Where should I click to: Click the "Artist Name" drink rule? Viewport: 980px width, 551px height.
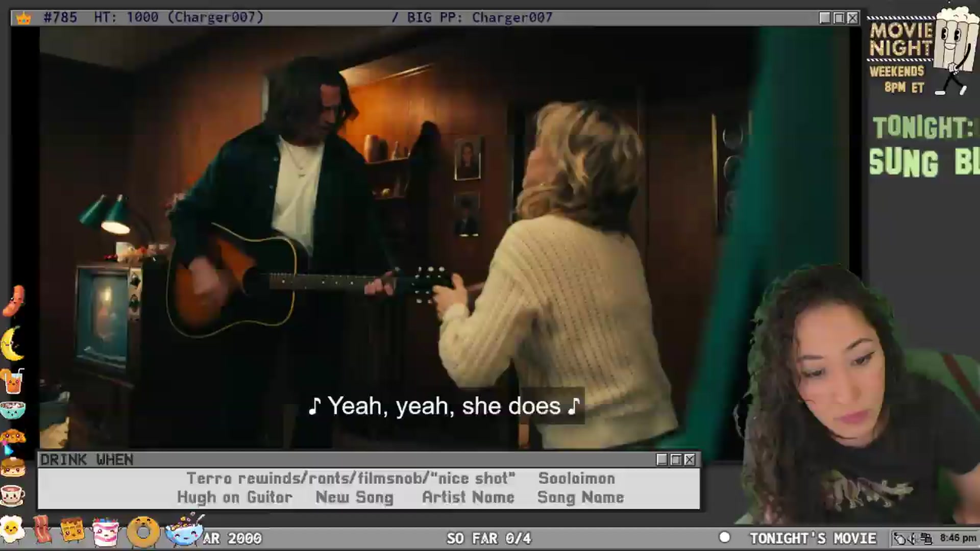pyautogui.click(x=468, y=497)
